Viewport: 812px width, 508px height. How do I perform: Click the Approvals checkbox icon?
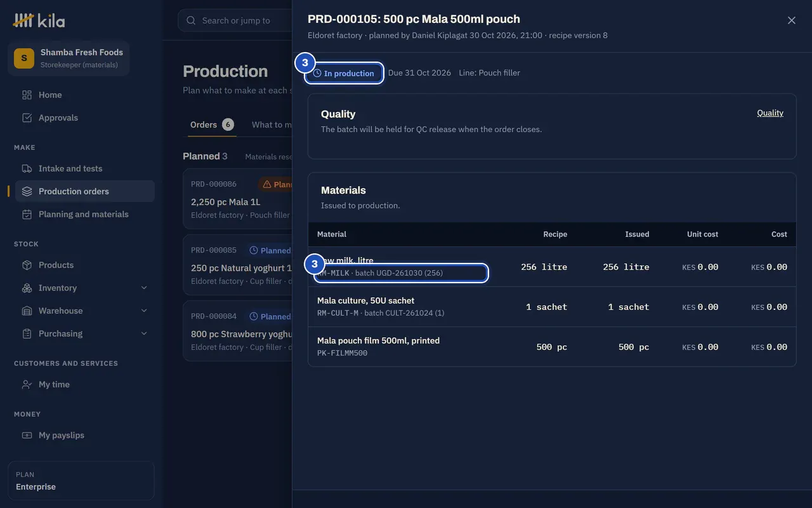(27, 117)
